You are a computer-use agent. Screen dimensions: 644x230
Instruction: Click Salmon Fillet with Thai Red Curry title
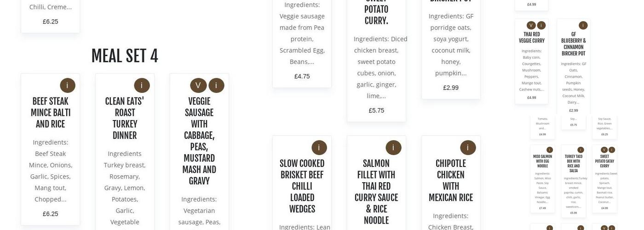pos(376,192)
